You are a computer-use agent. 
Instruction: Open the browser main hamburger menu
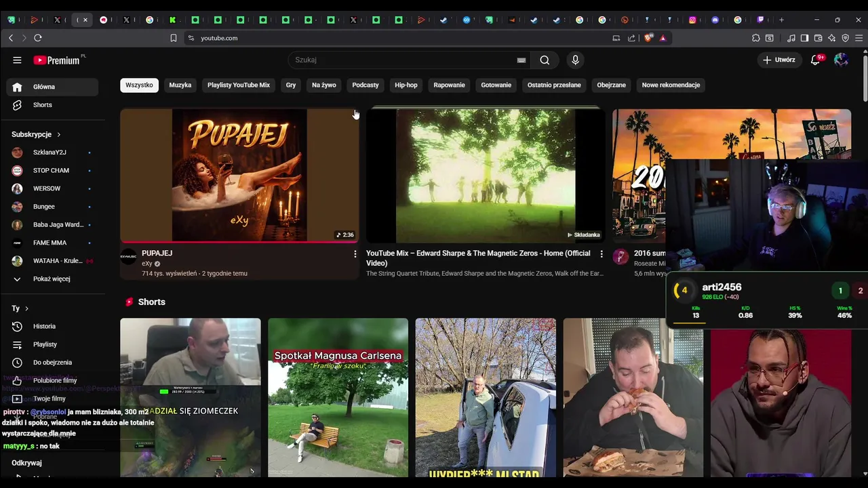(x=859, y=38)
